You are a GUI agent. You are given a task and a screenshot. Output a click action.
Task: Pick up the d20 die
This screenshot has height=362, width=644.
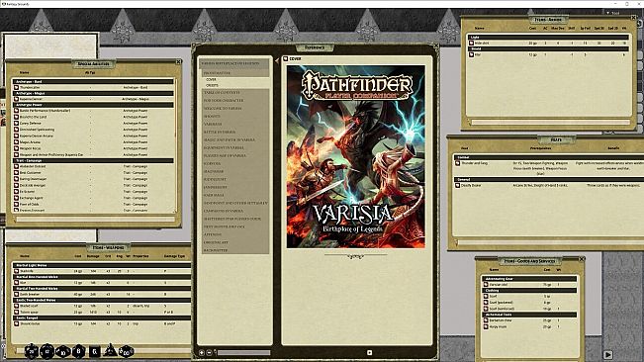[32, 351]
